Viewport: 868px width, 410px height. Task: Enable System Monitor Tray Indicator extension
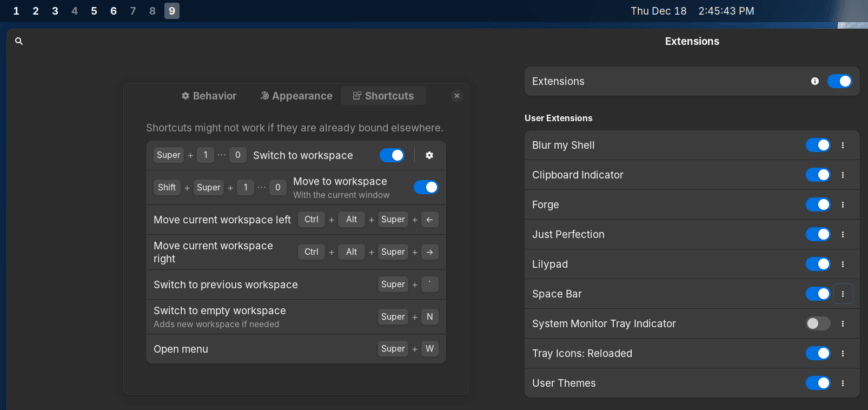click(x=818, y=323)
